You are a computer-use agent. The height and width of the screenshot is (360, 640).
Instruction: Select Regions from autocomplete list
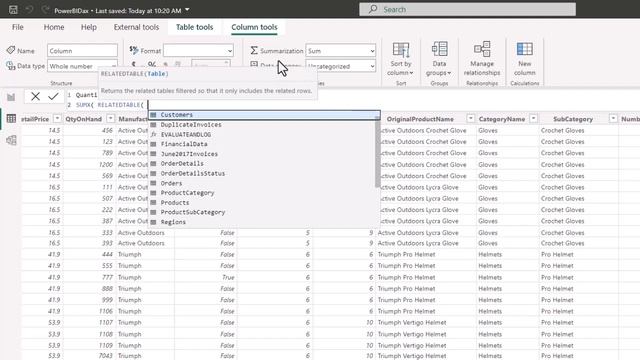click(262, 222)
